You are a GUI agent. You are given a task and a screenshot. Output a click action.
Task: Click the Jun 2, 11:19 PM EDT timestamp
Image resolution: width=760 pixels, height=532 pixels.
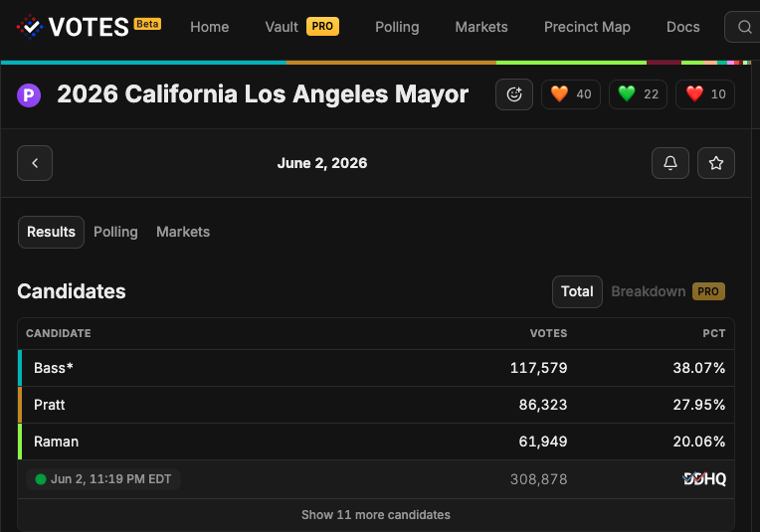tap(111, 479)
